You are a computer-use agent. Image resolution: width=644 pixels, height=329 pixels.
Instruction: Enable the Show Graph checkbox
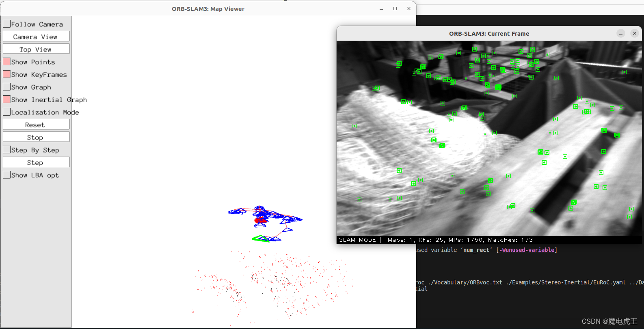coord(7,87)
